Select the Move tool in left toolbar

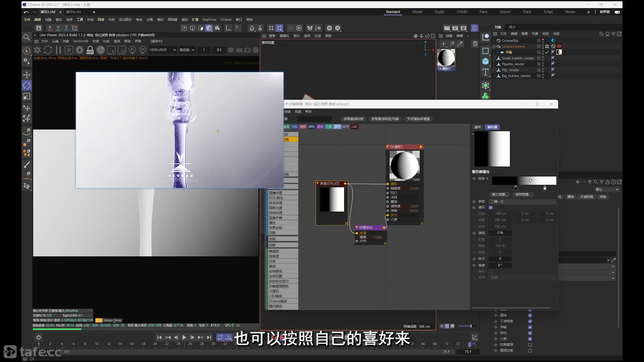(x=27, y=75)
